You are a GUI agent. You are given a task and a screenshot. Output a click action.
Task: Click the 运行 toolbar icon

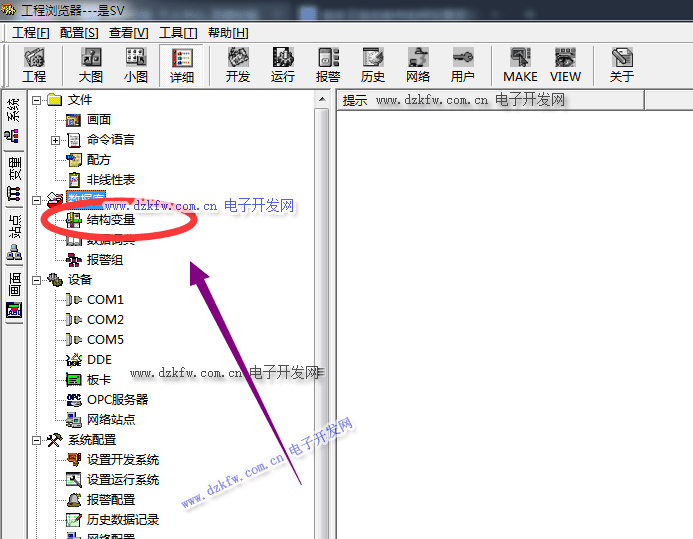point(283,65)
